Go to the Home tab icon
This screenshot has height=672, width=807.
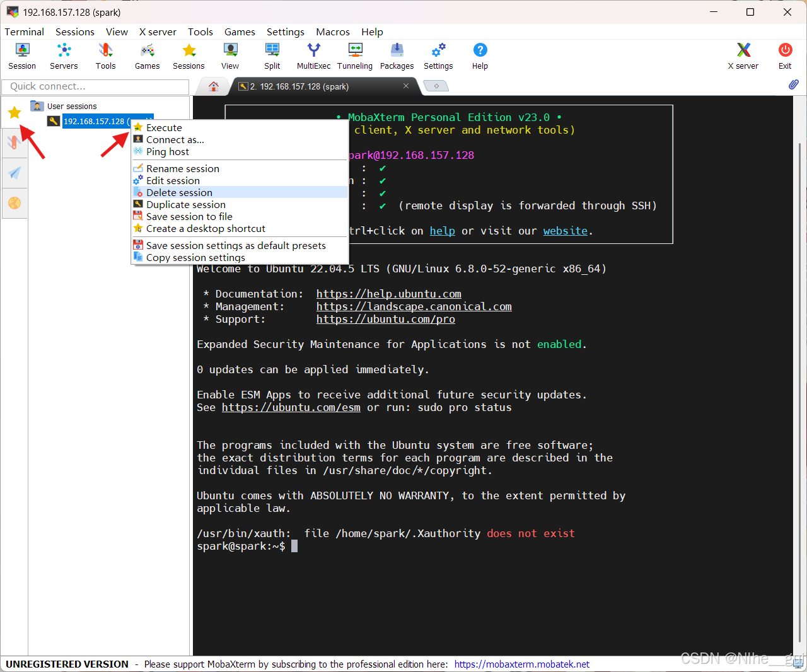point(214,86)
